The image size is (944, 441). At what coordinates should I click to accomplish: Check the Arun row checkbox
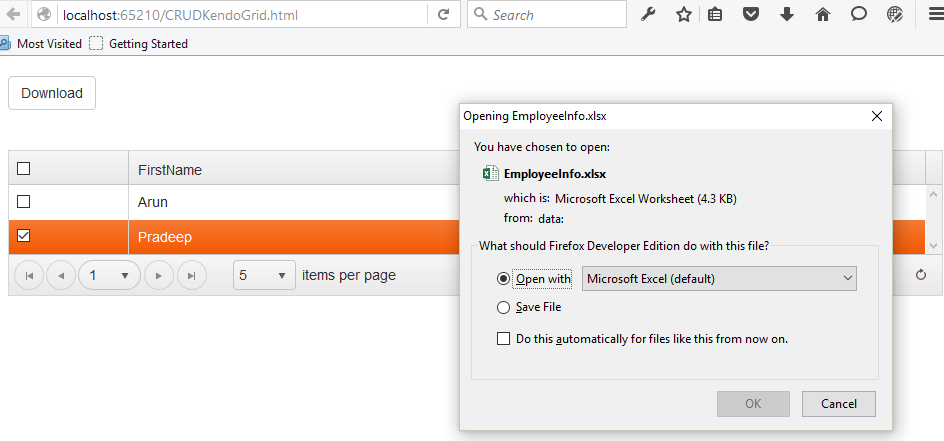tap(24, 201)
